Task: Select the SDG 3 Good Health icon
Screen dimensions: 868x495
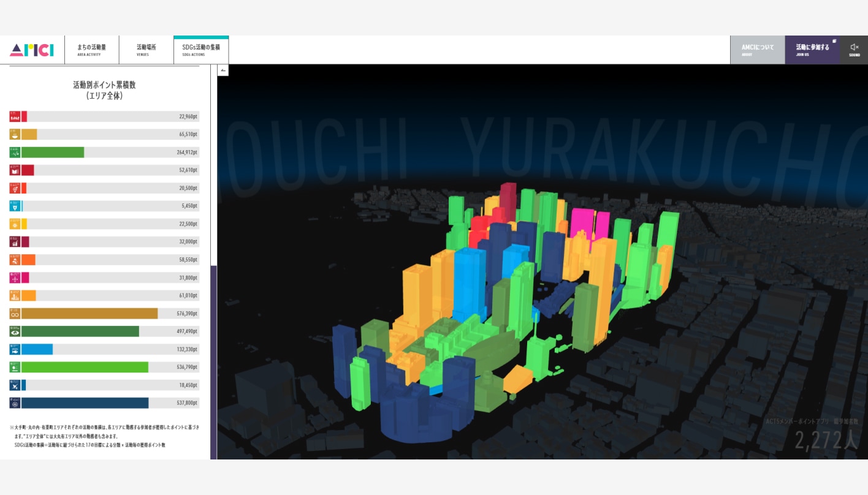Action: pos(15,153)
